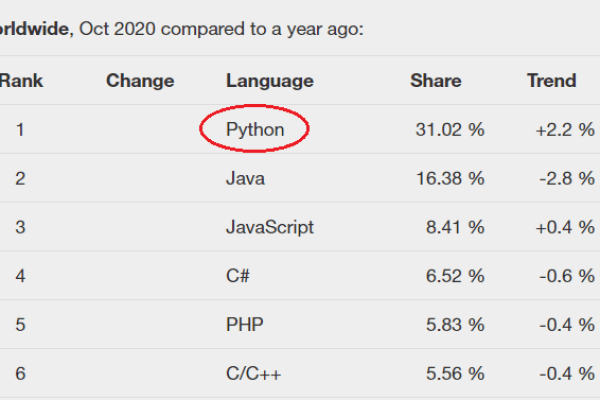
Task: Select the C/C++ language entry
Action: (253, 374)
